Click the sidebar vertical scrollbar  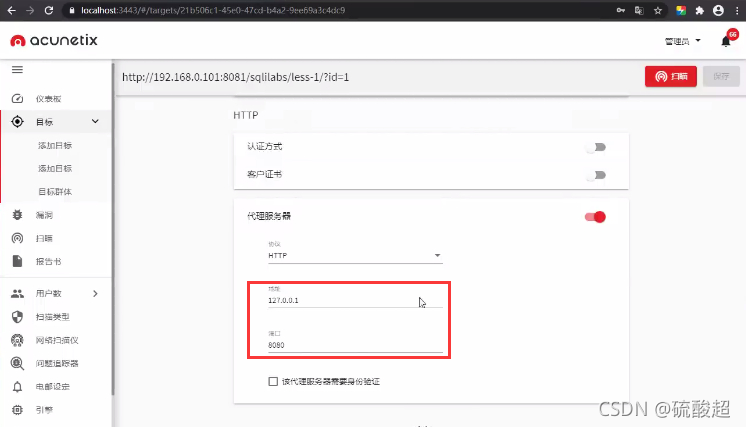click(x=113, y=228)
